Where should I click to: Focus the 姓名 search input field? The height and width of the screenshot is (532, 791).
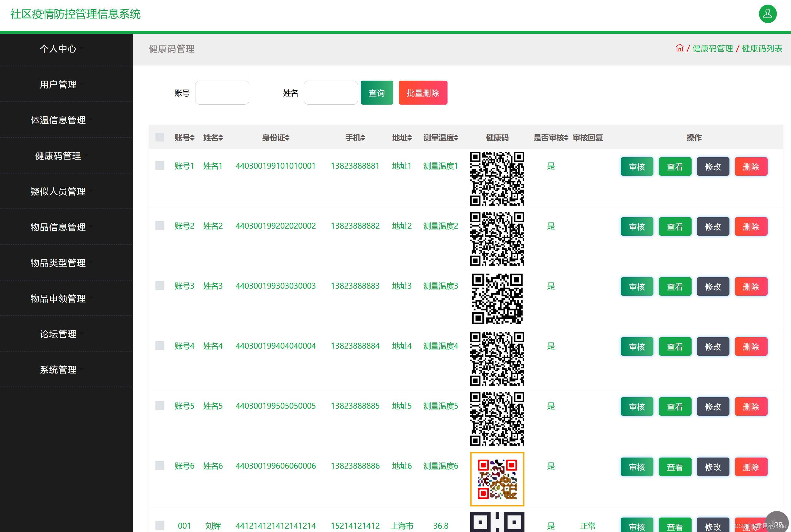[x=331, y=93]
